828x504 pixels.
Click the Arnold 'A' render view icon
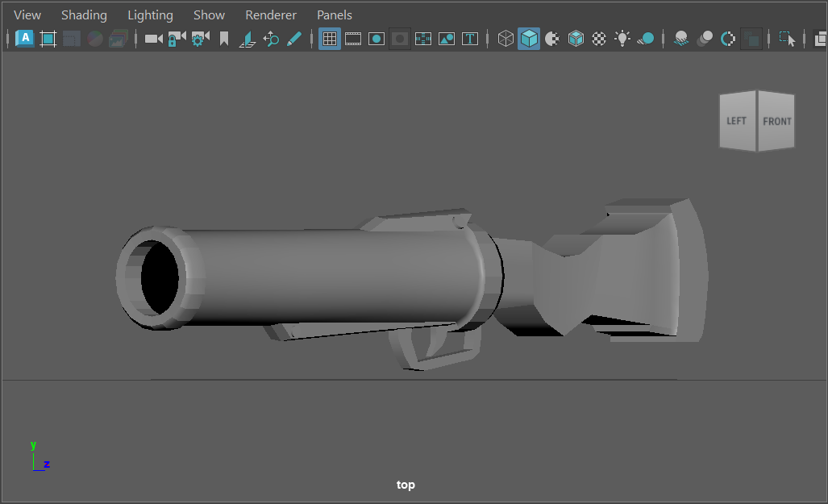point(25,39)
